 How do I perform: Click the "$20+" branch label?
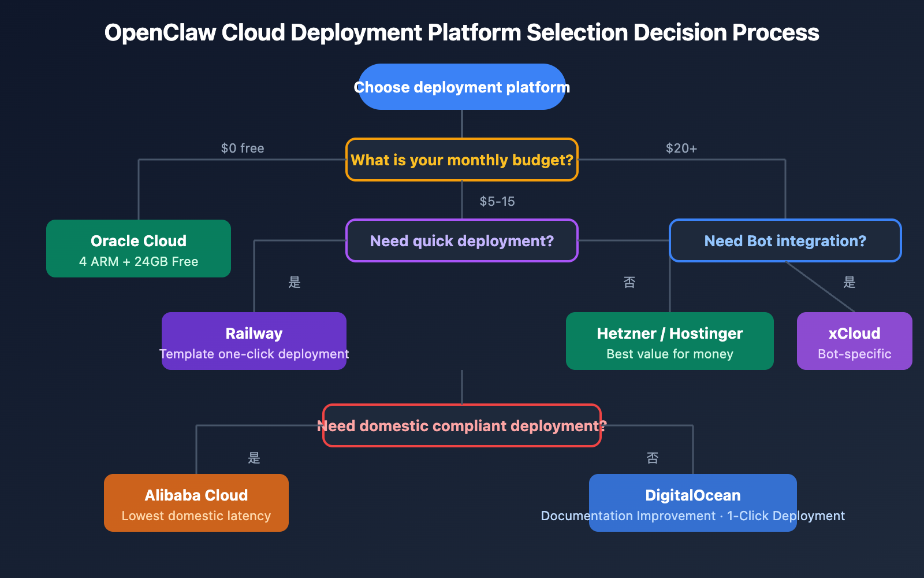681,148
